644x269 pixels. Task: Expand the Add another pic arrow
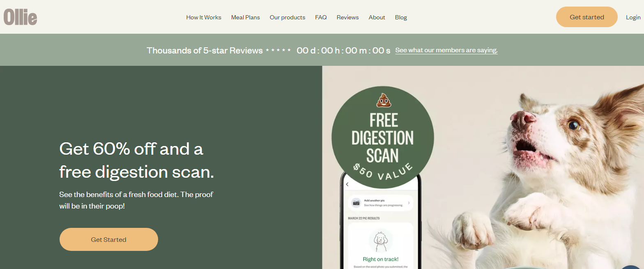point(409,203)
